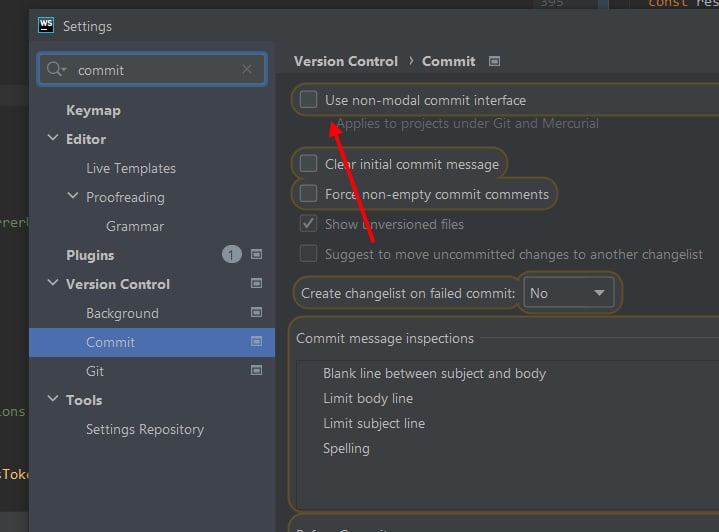Collapse the Editor settings tree node
Viewport: 719px width, 532px height.
tap(53, 139)
